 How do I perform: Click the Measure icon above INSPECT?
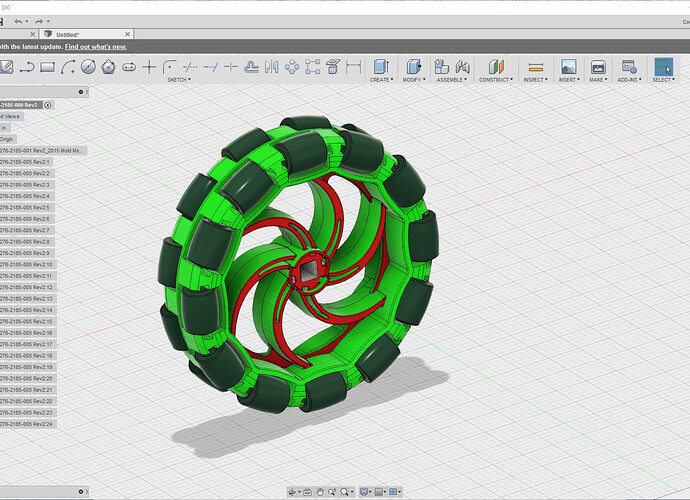[536, 67]
